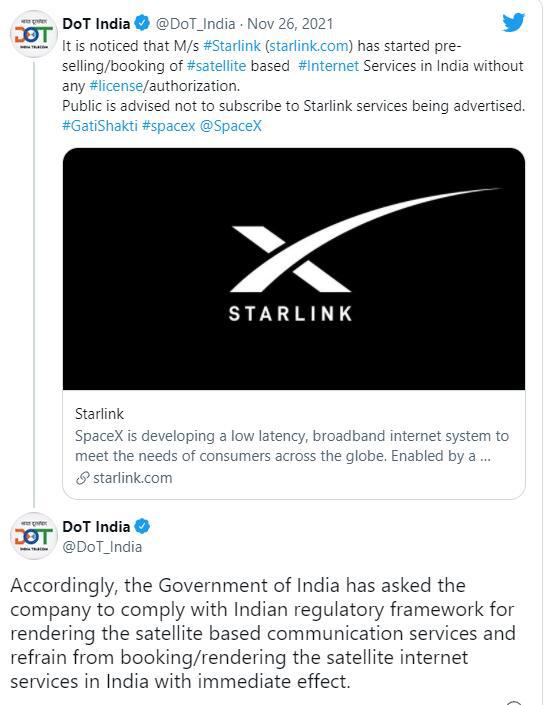Click the Starlink card title
This screenshot has width=544, height=705.
(99, 414)
